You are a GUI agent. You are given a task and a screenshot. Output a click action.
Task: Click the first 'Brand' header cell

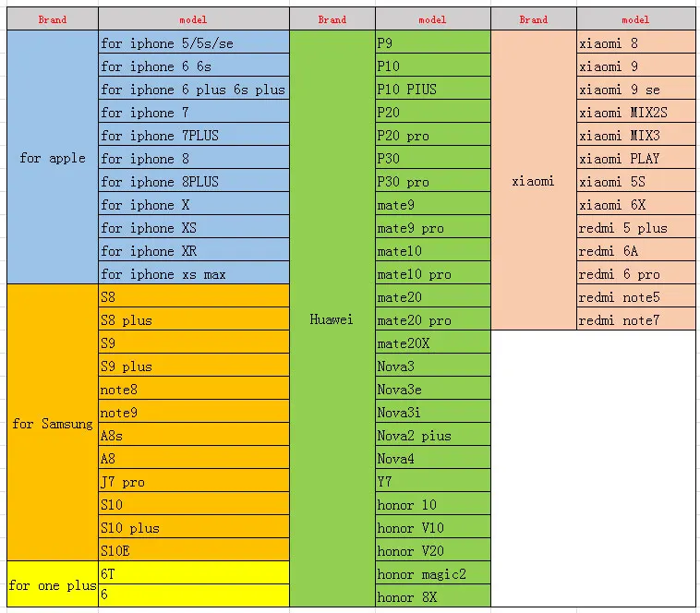pos(53,19)
